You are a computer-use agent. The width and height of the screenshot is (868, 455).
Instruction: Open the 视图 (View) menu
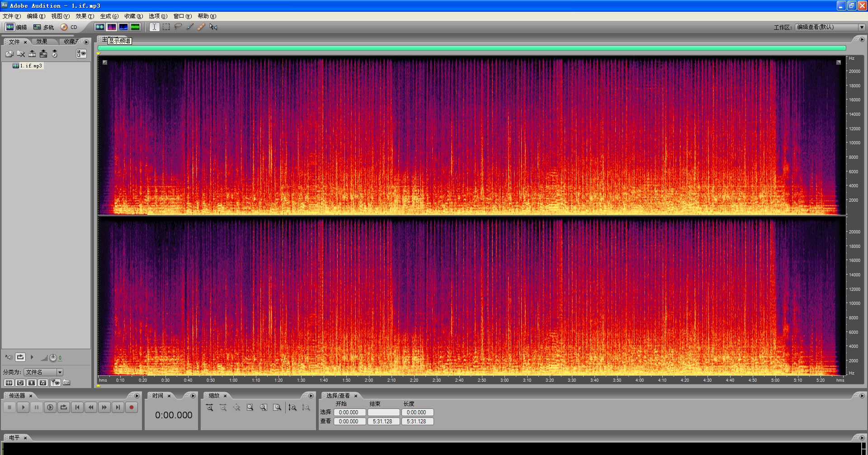click(x=61, y=16)
